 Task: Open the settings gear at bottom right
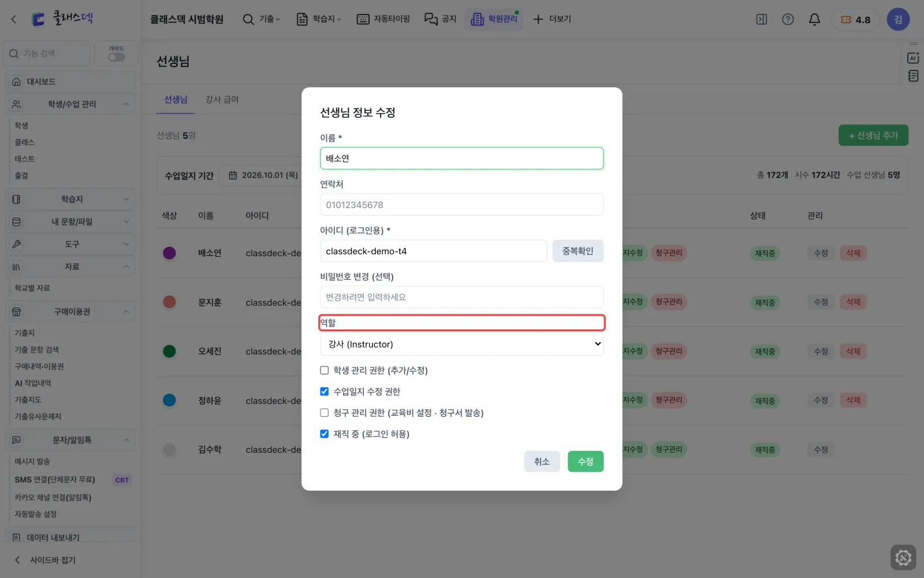tap(903, 558)
